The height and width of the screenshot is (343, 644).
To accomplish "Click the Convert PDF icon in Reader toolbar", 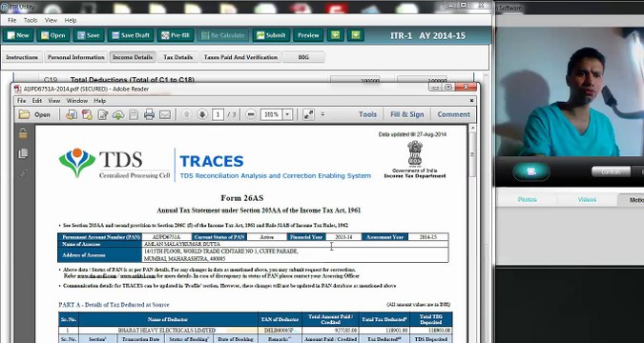I will click(x=87, y=114).
